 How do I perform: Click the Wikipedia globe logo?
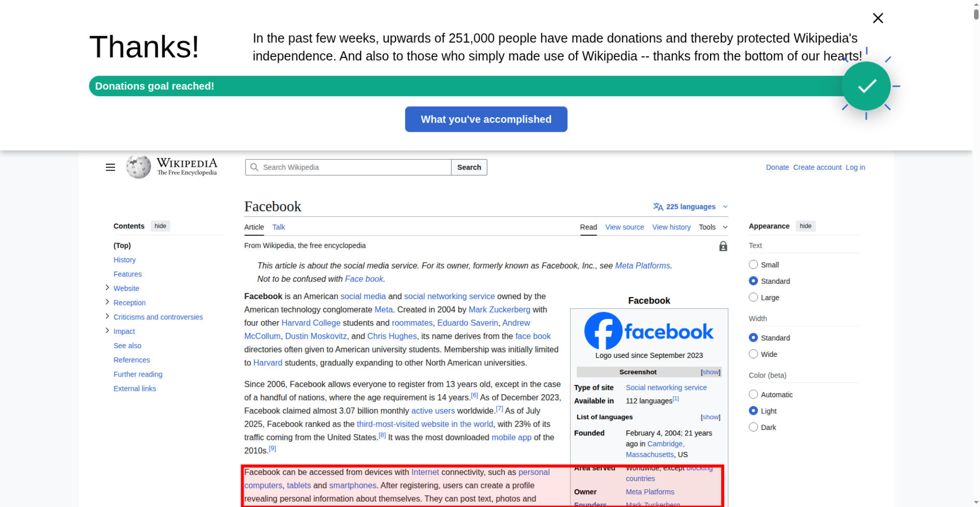[138, 167]
